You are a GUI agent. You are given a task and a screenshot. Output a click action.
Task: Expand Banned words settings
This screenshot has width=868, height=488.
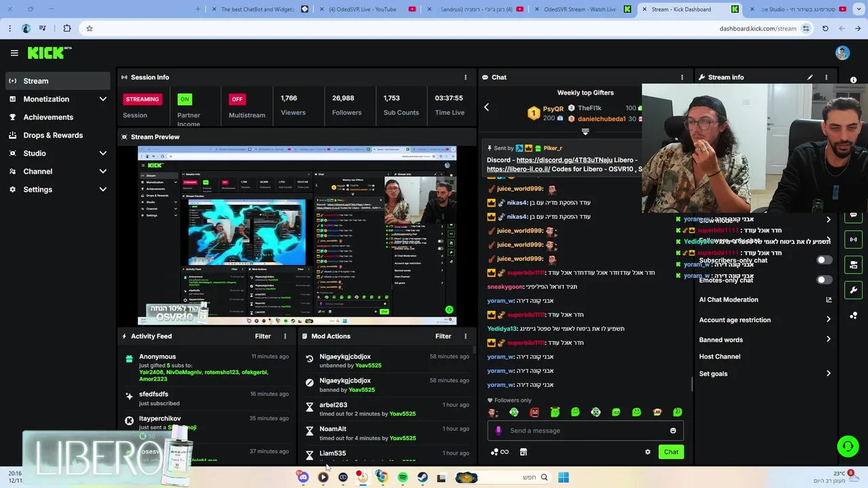tap(828, 340)
